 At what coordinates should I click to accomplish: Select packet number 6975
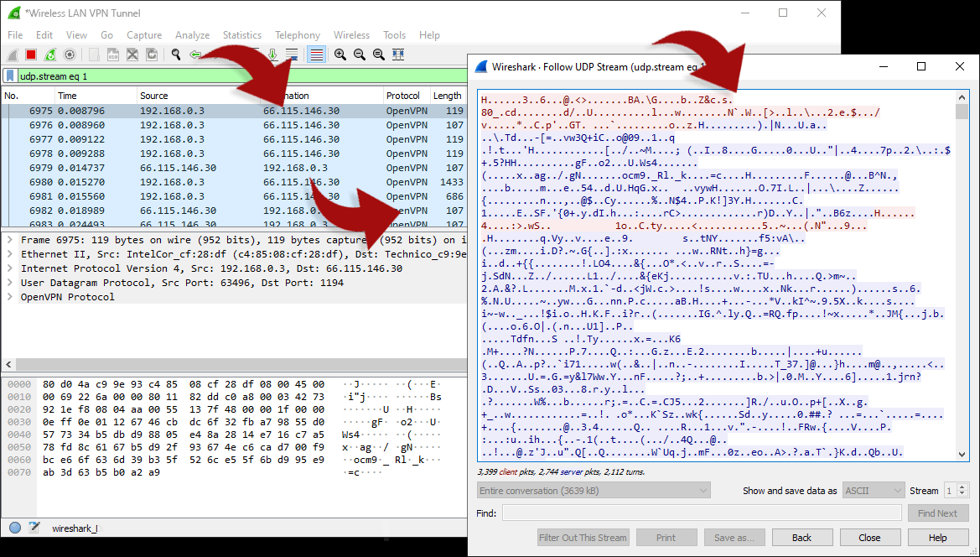pos(234,111)
